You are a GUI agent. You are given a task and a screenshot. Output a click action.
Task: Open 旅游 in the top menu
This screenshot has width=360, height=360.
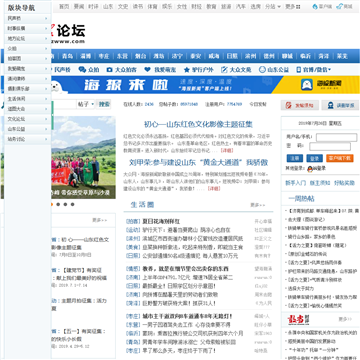(x=226, y=6)
